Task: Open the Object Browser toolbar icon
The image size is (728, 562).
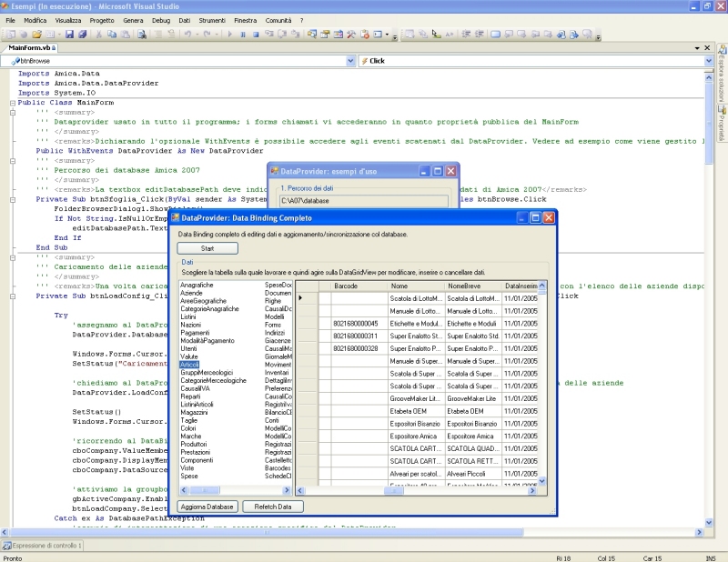Action: [x=338, y=35]
